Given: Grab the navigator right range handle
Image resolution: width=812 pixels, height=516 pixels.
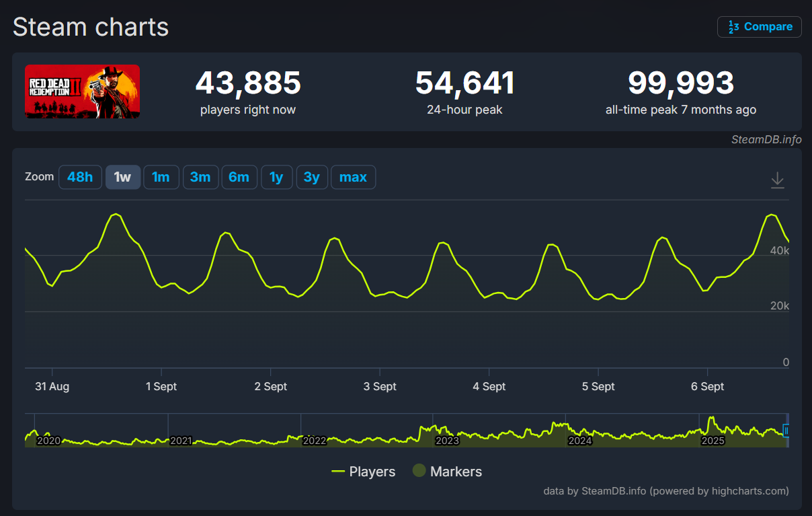Looking at the screenshot, I should (786, 431).
